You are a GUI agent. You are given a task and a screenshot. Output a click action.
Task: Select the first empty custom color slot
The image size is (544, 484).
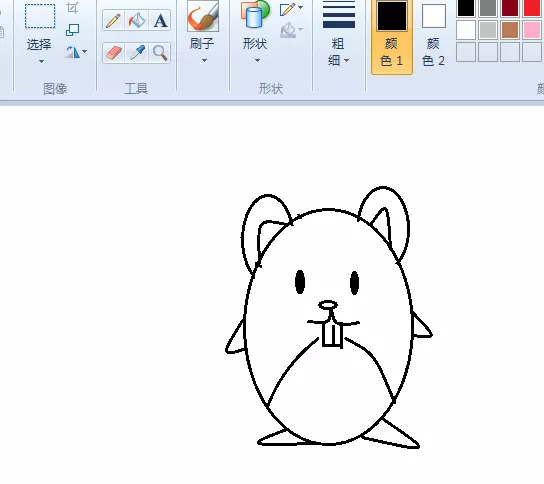click(466, 52)
